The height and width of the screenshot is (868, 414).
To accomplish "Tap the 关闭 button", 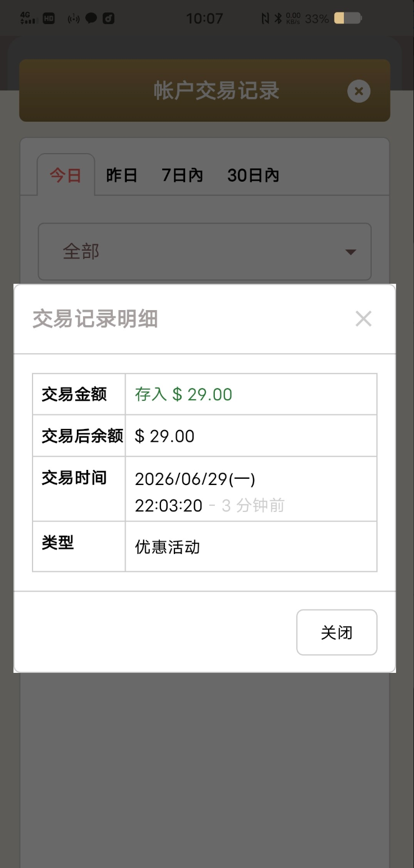I will tap(337, 632).
